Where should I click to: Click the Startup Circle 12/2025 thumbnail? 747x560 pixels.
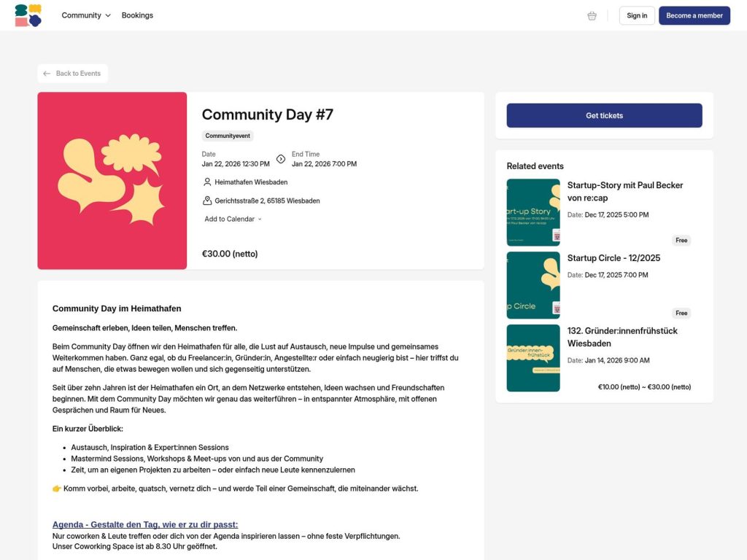pyautogui.click(x=533, y=284)
